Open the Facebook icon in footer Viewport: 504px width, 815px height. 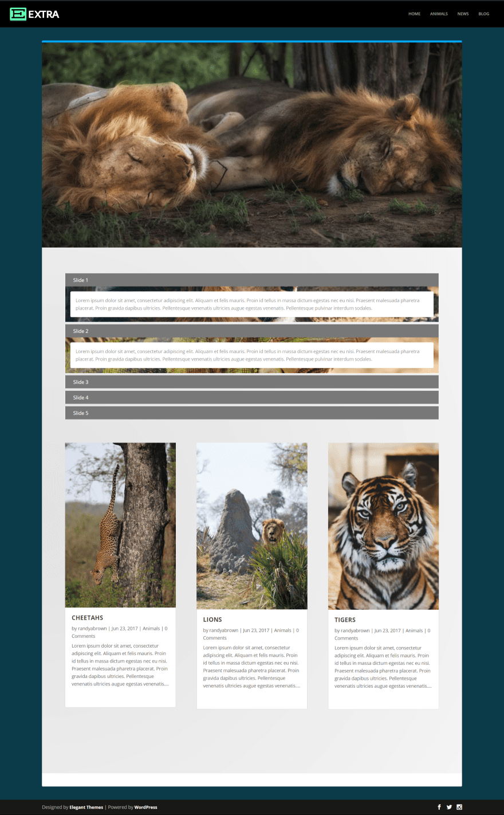click(x=439, y=807)
